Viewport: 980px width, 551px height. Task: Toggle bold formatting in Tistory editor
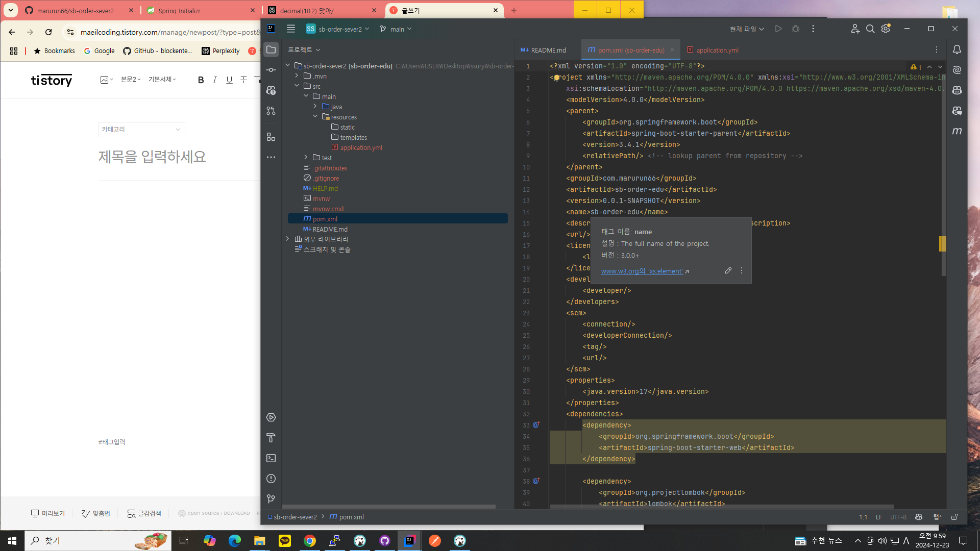coord(201,80)
